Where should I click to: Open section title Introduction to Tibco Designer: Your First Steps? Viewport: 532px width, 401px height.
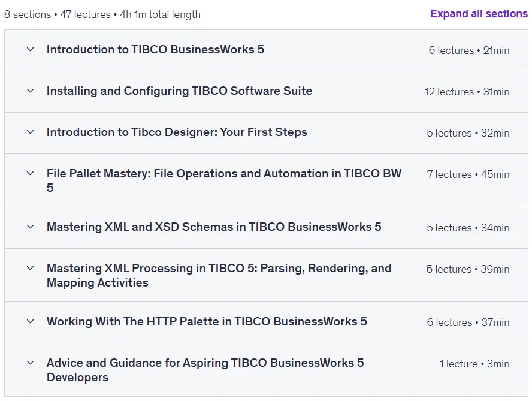177,132
